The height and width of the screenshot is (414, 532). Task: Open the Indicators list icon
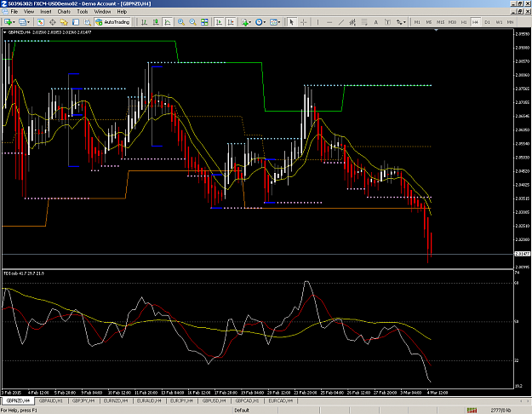pos(244,22)
